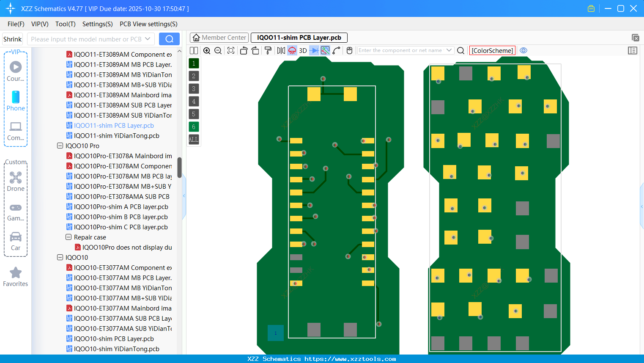Screen dimensions: 644x363
Task: Toggle the red lamp highlight mode
Action: click(x=291, y=50)
